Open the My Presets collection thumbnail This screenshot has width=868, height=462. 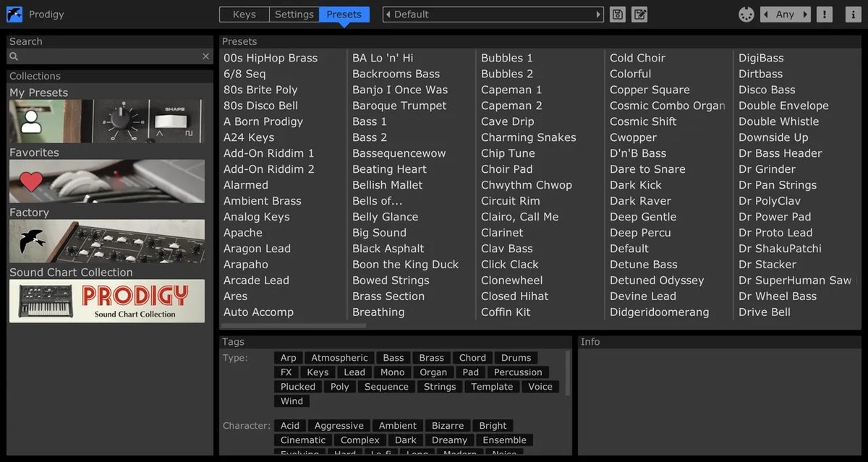(107, 121)
